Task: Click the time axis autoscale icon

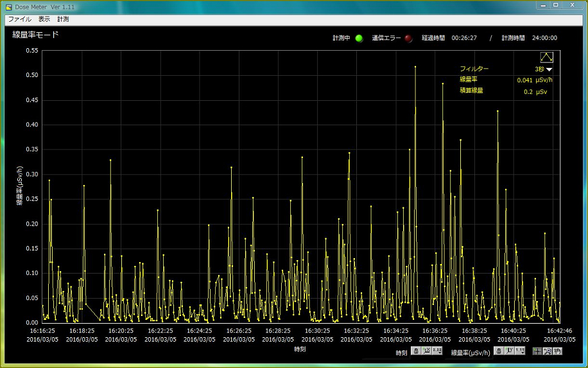Action: (426, 351)
